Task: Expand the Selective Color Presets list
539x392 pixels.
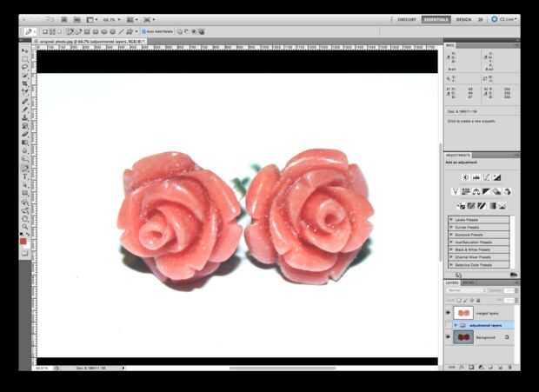Action: (451, 265)
